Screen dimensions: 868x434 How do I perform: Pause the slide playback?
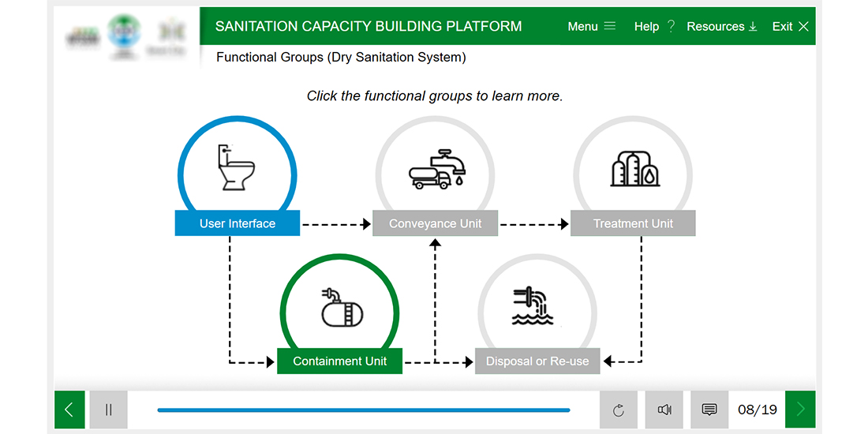(108, 410)
